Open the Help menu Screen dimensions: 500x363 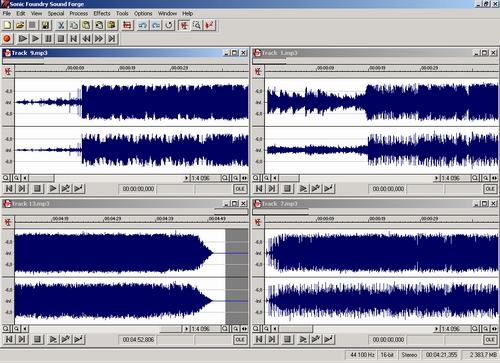click(x=187, y=13)
